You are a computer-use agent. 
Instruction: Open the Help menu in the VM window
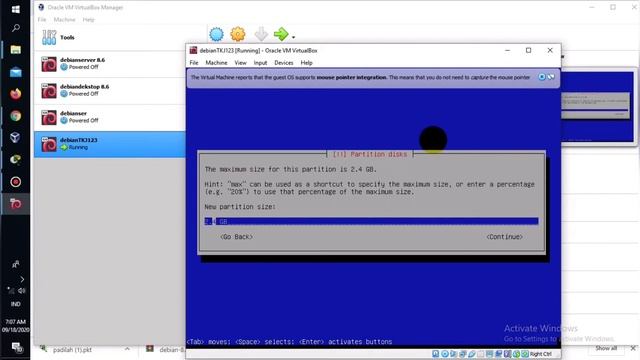pos(307,63)
